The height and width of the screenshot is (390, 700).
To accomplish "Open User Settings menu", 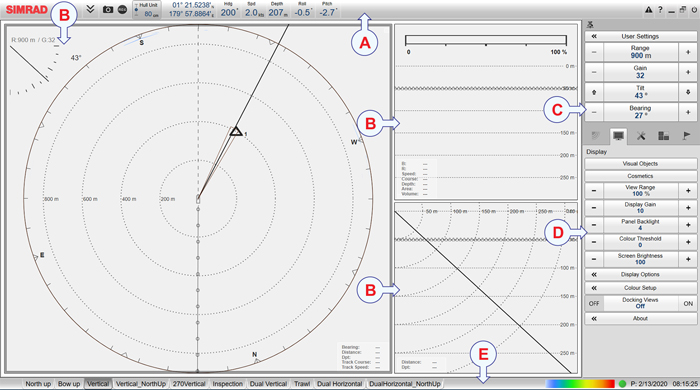I will pos(641,36).
